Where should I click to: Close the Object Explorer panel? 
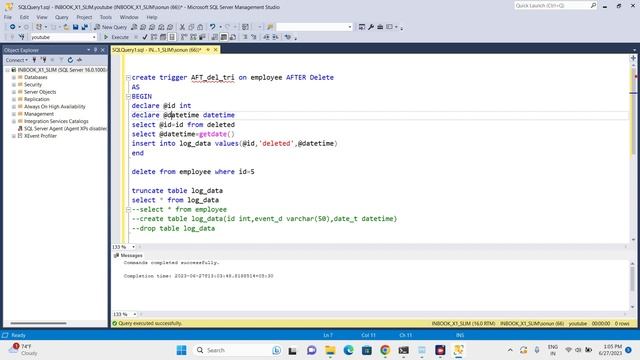click(x=103, y=50)
